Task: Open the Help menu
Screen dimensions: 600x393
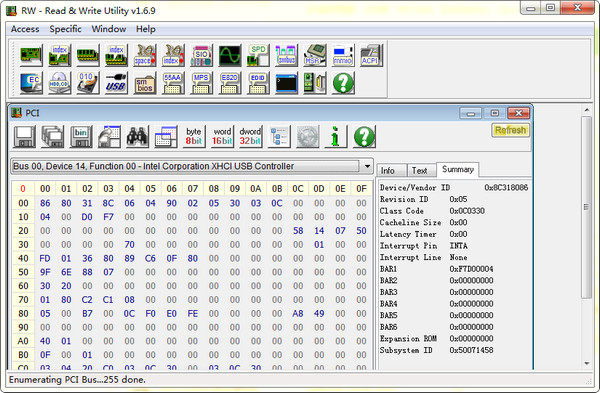Action: coord(146,29)
